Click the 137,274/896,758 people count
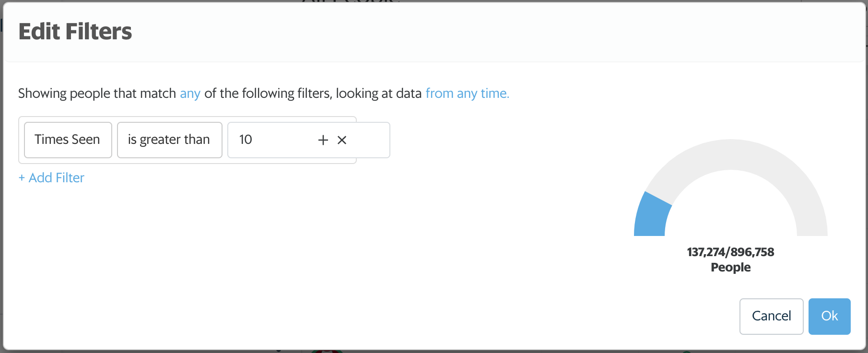The width and height of the screenshot is (868, 353). (731, 252)
